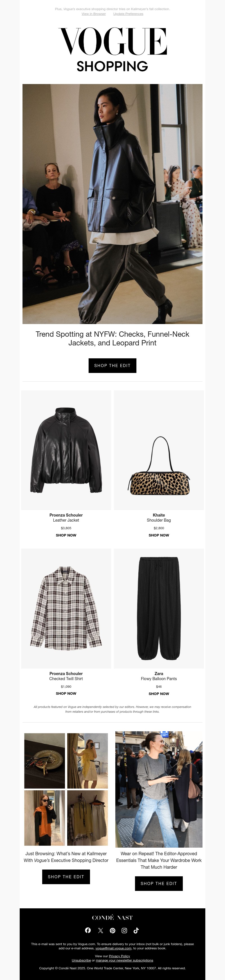Click the Vogue Shopping header logo
Image resolution: width=225 pixels, height=980 pixels.
(112, 49)
